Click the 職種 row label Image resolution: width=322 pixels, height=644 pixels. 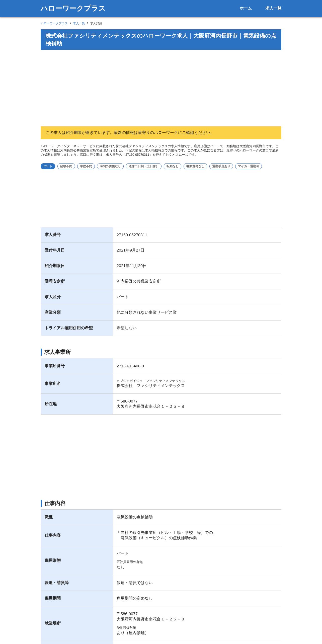coord(49,517)
